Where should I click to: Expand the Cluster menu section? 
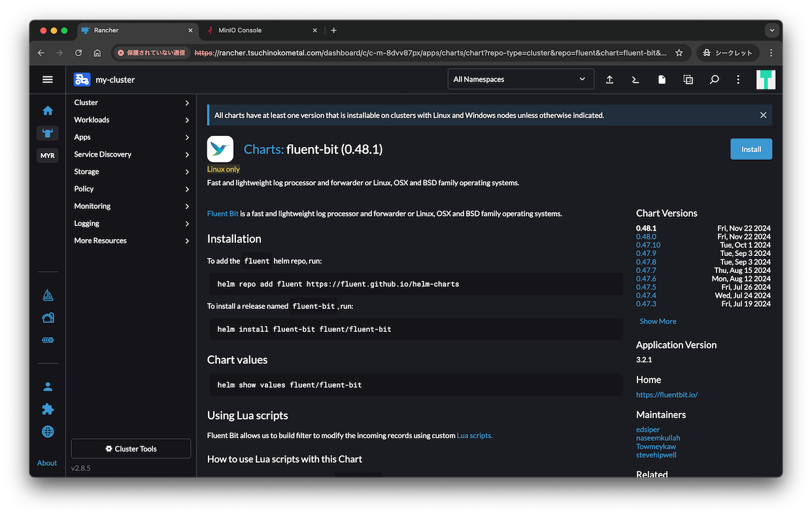131,103
